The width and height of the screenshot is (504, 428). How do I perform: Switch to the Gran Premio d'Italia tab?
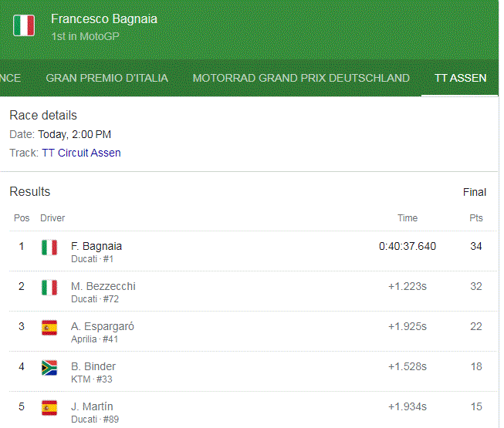click(x=107, y=78)
